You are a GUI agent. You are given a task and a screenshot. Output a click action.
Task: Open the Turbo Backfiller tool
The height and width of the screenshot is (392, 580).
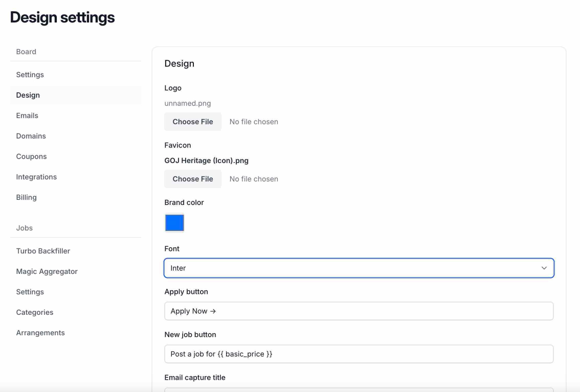coord(43,250)
